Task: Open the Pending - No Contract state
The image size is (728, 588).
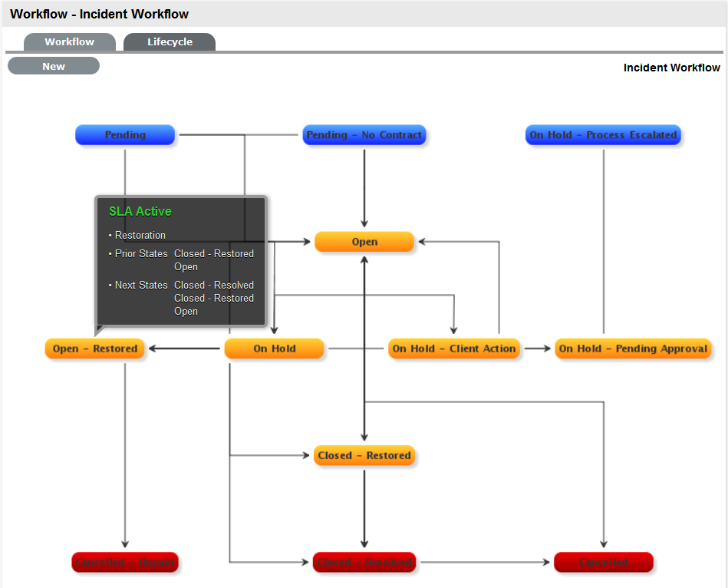Action: pos(364,134)
